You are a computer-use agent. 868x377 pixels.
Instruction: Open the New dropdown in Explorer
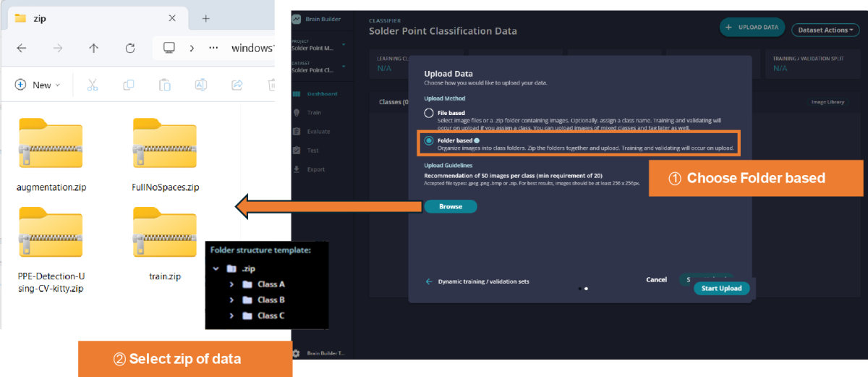[38, 85]
